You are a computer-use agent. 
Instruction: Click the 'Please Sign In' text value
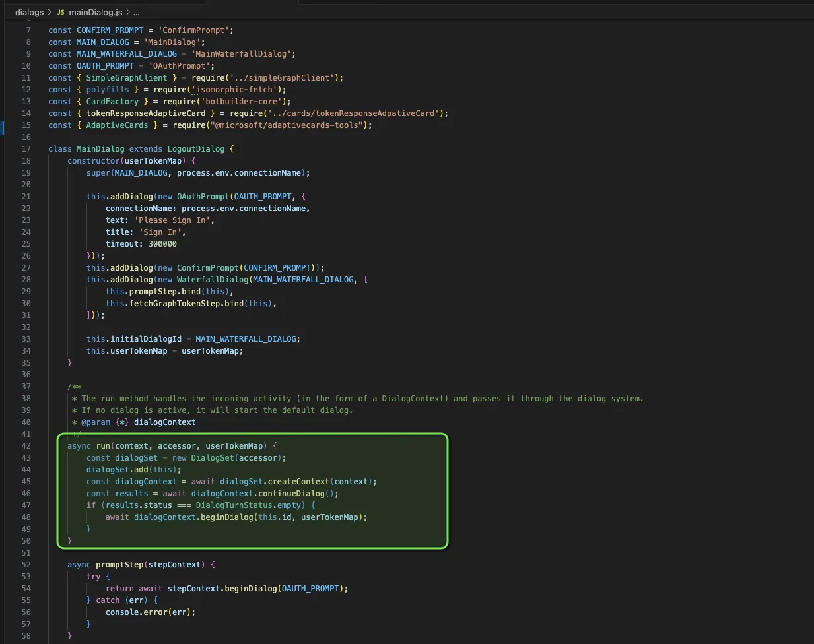[x=172, y=220]
